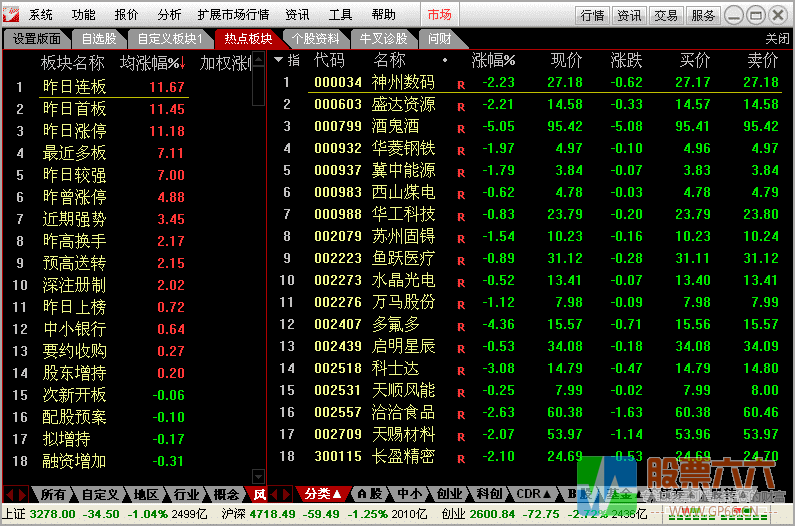Switch to the 设置版面 tab
The image size is (795, 526).
[x=36, y=39]
